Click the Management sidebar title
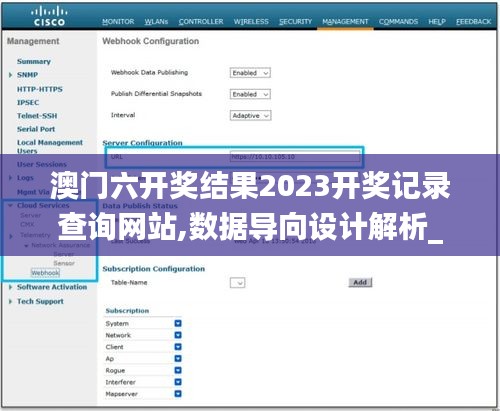The width and height of the screenshot is (500, 411). (33, 41)
